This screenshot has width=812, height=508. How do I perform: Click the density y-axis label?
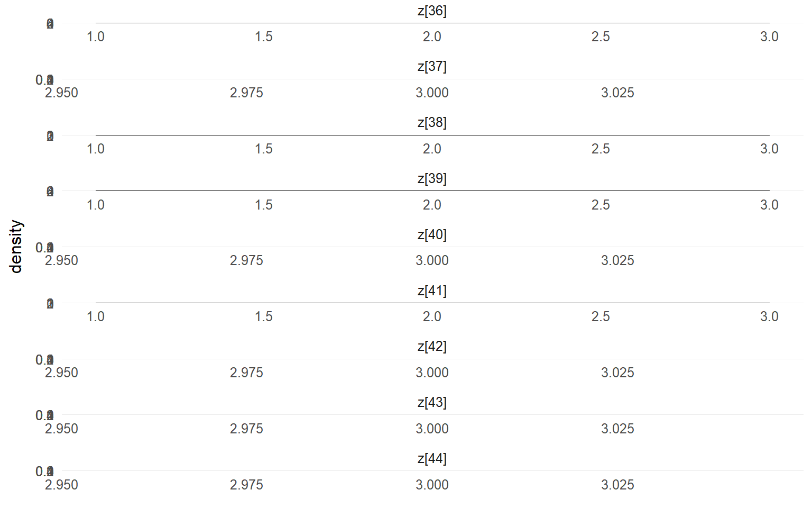tap(16, 247)
